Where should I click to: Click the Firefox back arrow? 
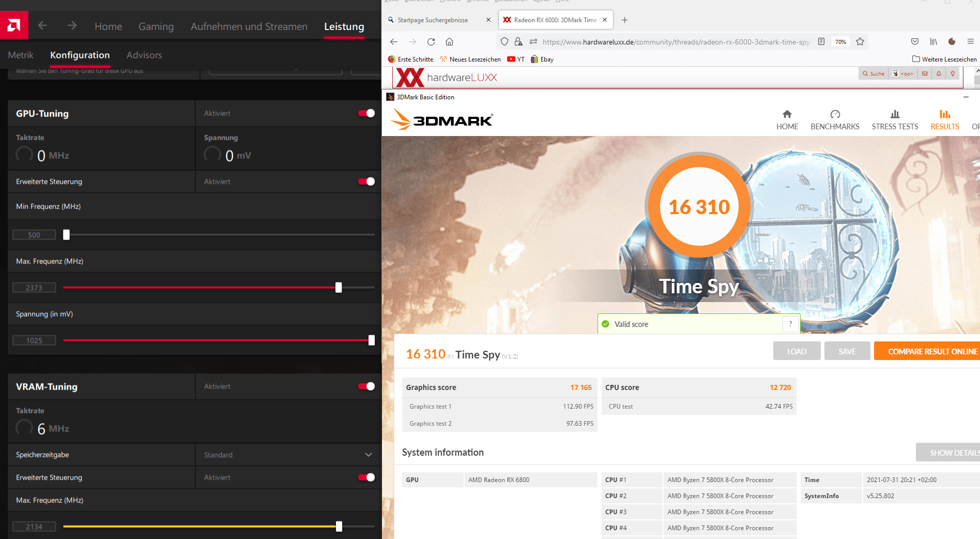(x=394, y=42)
